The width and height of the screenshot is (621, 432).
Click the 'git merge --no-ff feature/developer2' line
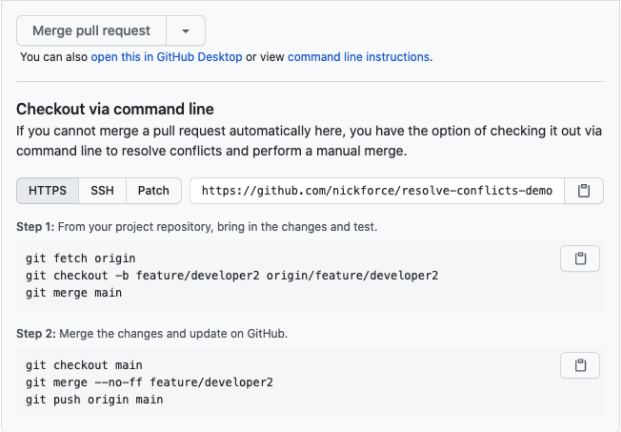click(149, 383)
